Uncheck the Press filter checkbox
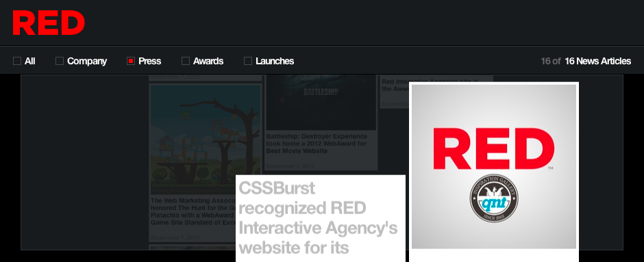 tap(131, 61)
